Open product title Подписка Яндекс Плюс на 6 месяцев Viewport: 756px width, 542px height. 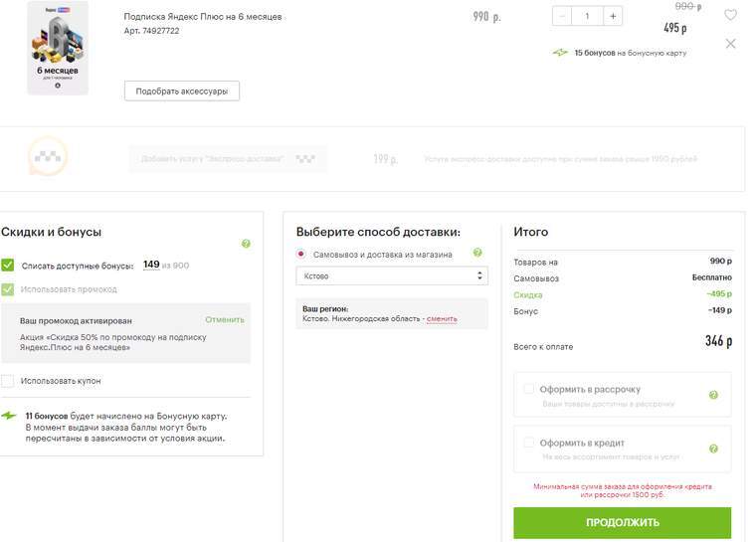(203, 17)
